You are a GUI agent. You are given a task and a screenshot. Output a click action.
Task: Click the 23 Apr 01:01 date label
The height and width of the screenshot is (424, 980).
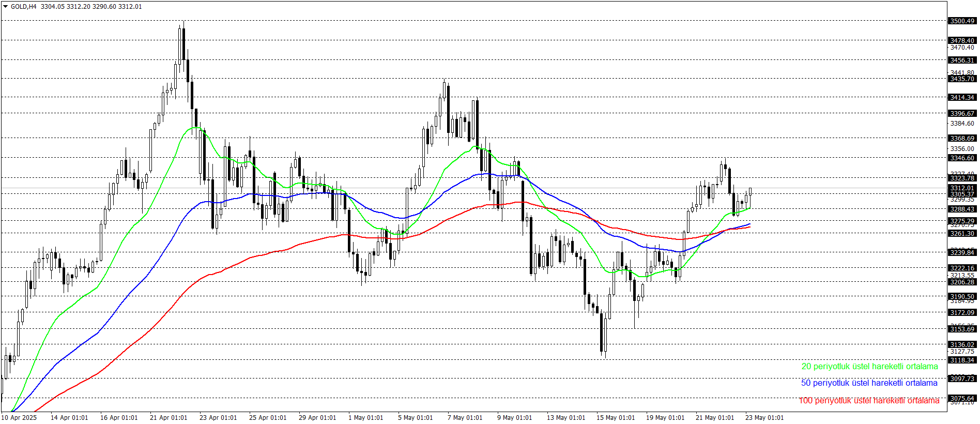[218, 418]
